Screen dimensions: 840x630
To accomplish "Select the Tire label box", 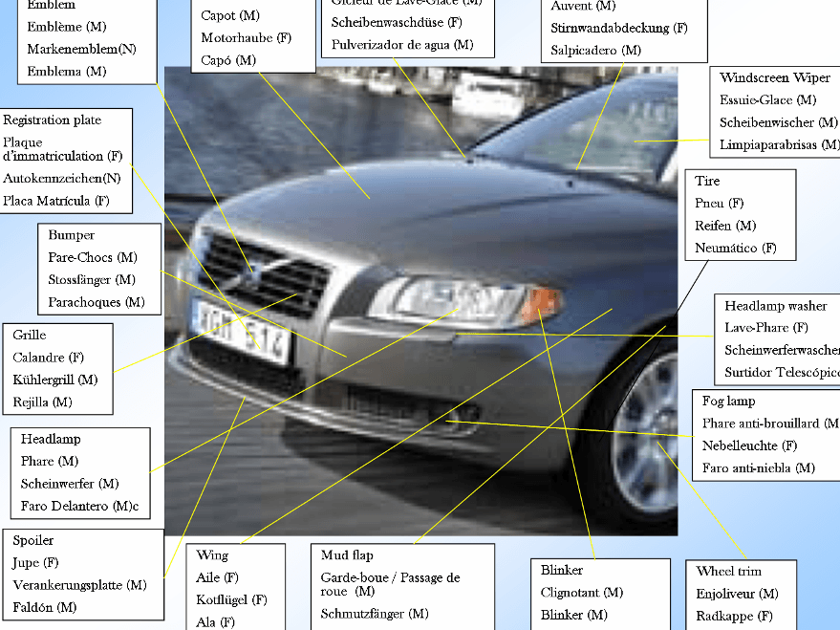I will [740, 214].
